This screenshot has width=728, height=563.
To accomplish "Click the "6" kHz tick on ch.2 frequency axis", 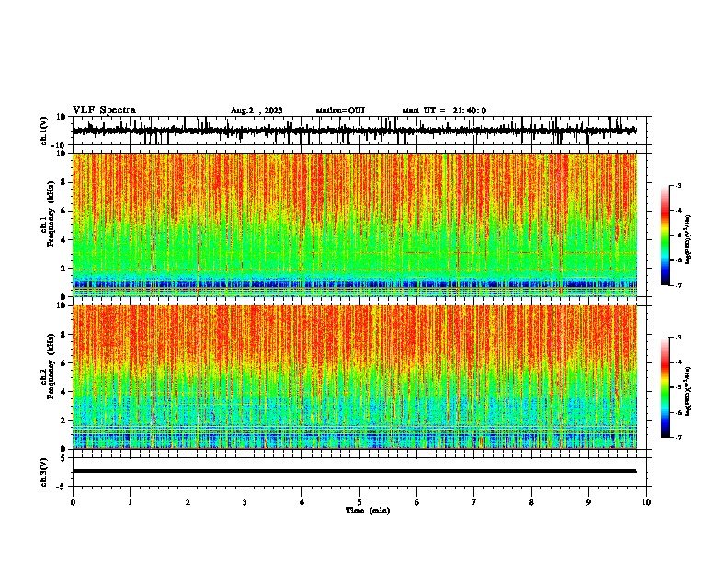I will click(63, 363).
